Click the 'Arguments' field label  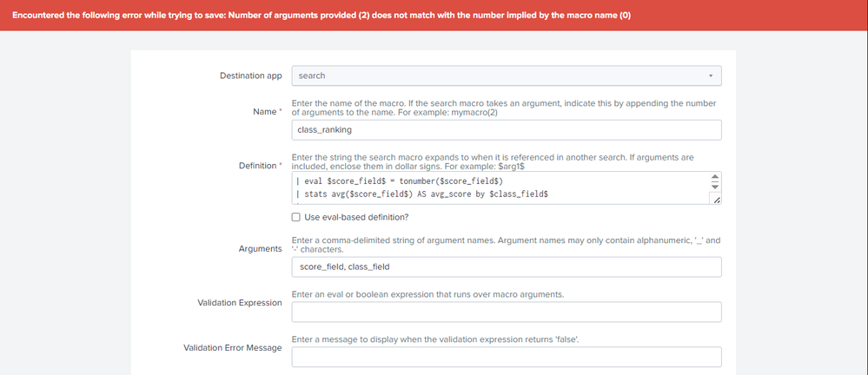(260, 249)
